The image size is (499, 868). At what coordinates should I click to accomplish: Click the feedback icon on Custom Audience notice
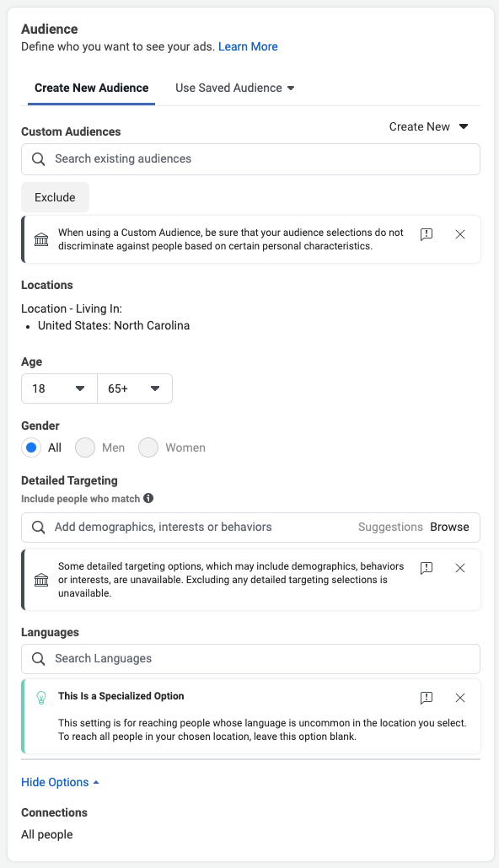pyautogui.click(x=427, y=234)
